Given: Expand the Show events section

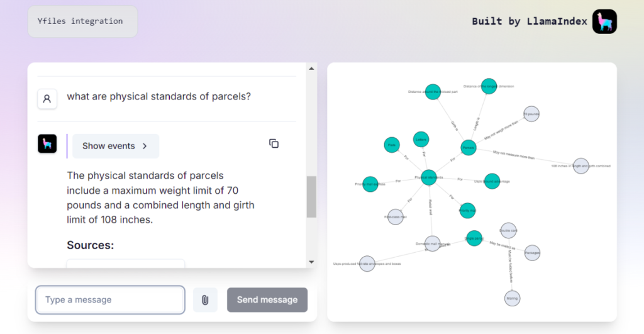Looking at the screenshot, I should pyautogui.click(x=116, y=146).
